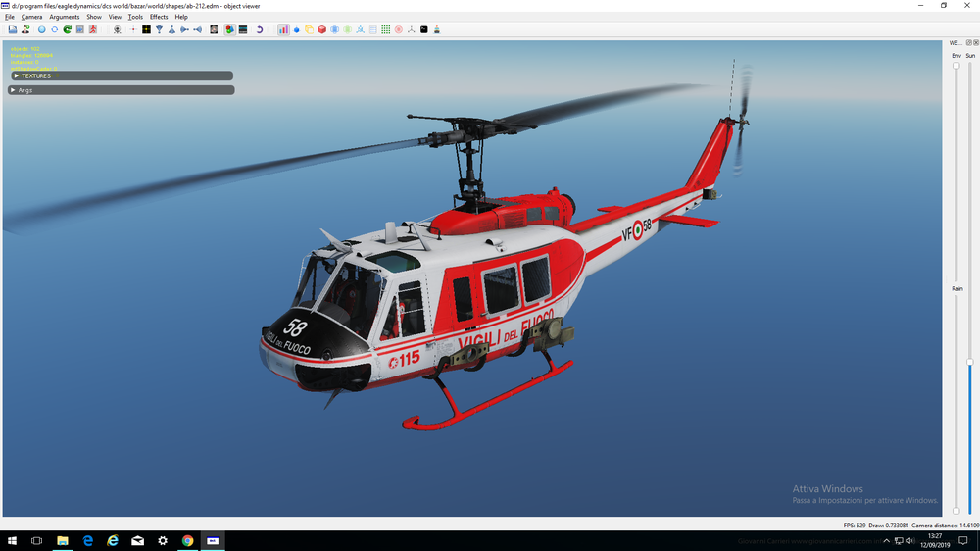
Task: Toggle the RGB color circles icon
Action: tap(230, 29)
